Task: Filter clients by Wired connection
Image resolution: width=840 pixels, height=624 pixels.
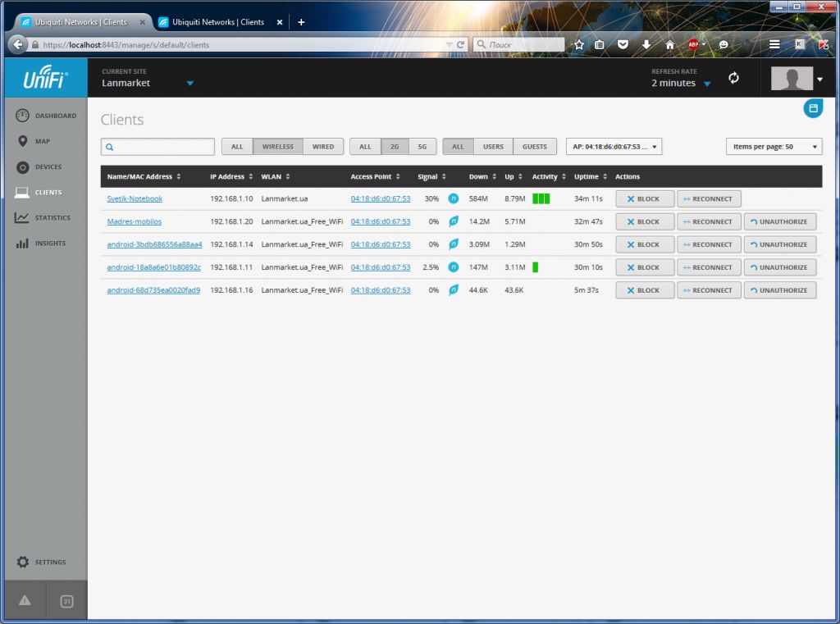Action: click(x=323, y=147)
